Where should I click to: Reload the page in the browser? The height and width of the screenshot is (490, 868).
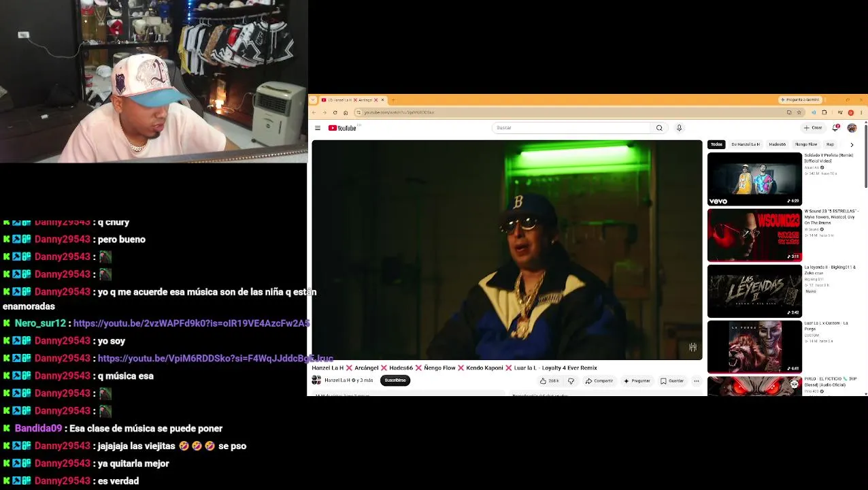coord(335,112)
